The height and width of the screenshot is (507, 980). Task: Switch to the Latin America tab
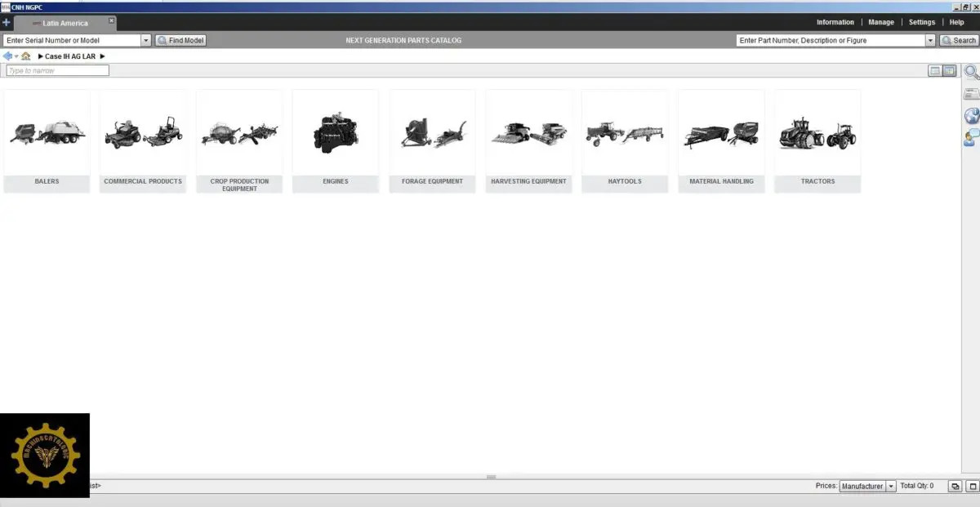pos(65,23)
